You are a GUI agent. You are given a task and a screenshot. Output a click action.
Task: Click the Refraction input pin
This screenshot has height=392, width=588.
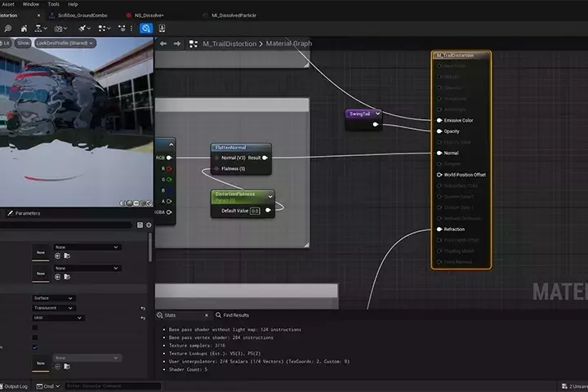pos(439,229)
